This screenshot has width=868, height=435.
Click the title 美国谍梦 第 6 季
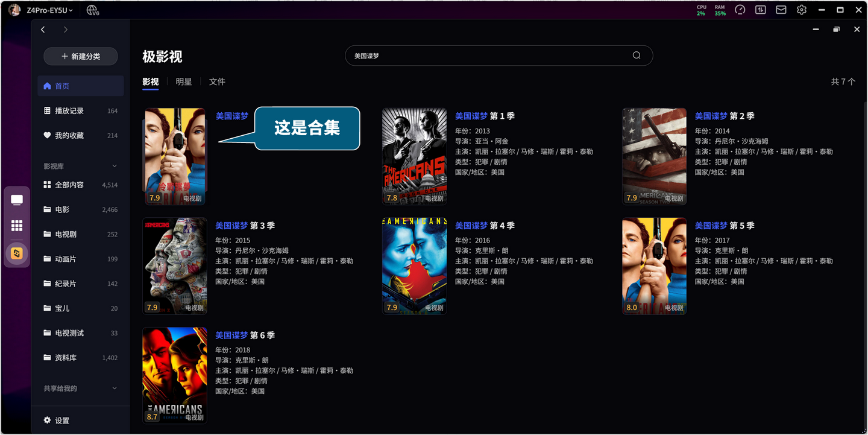245,335
